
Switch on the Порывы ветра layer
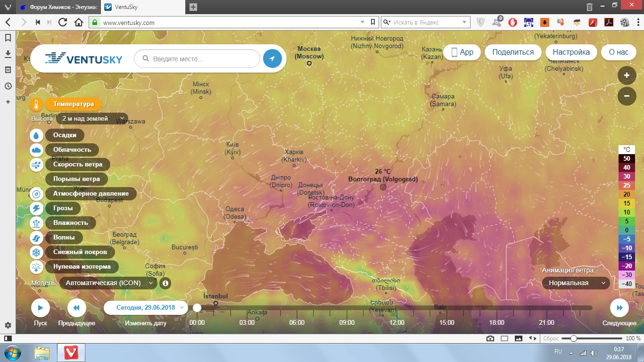point(76,179)
